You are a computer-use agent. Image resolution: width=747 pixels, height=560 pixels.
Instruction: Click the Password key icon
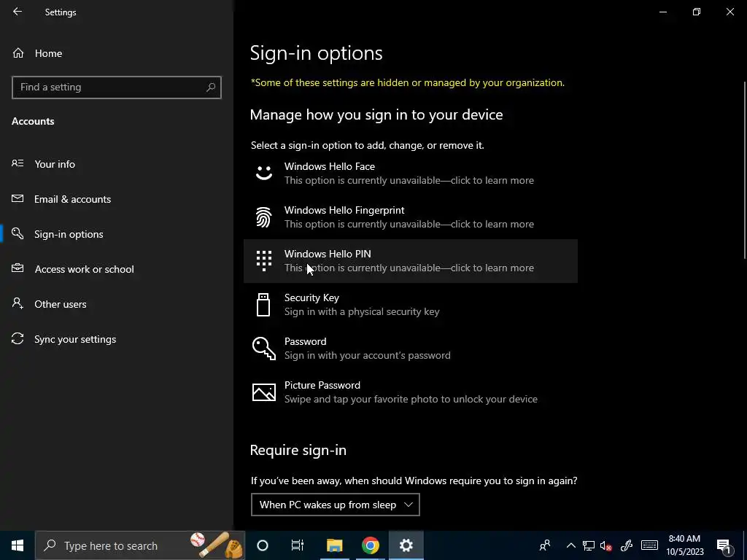[264, 348]
